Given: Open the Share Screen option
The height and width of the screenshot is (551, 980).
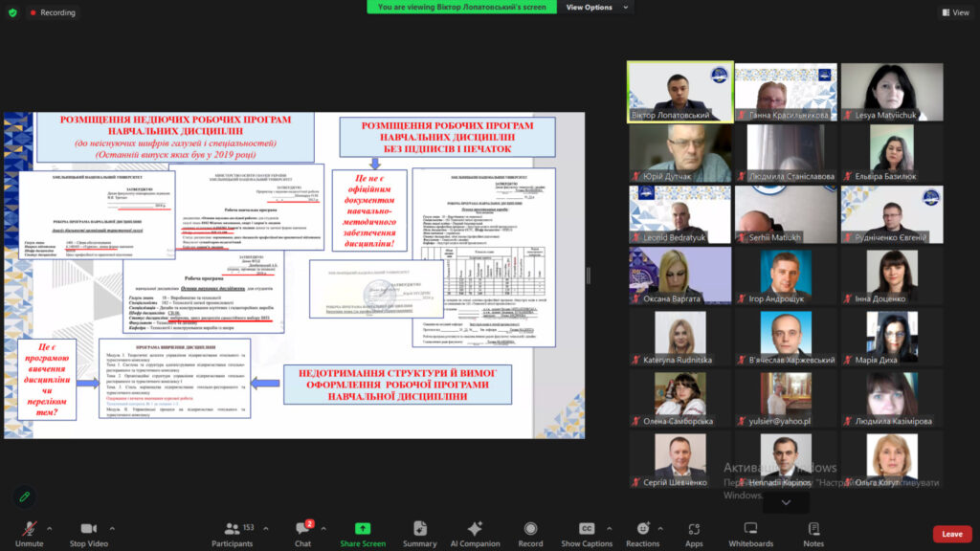Looking at the screenshot, I should point(363,533).
